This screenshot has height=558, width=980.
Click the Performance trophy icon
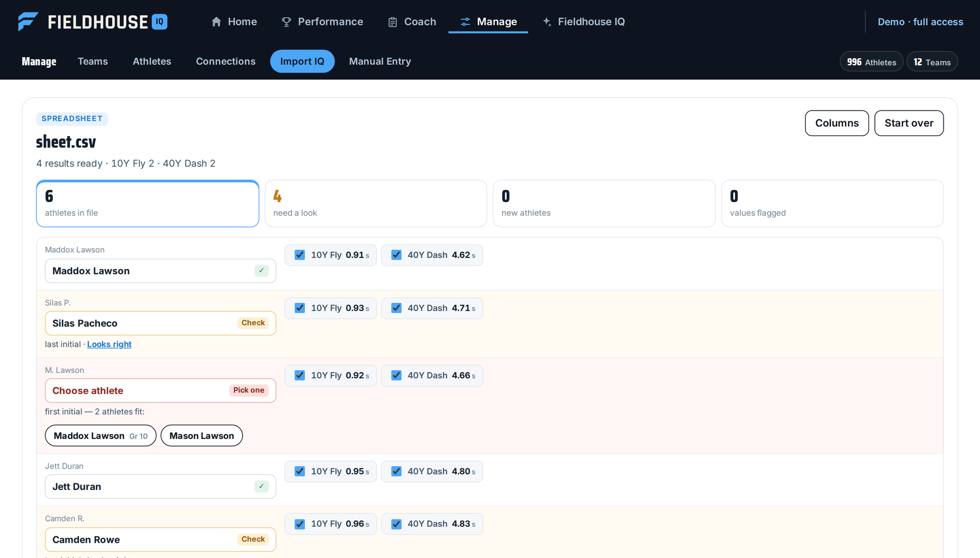tap(286, 22)
